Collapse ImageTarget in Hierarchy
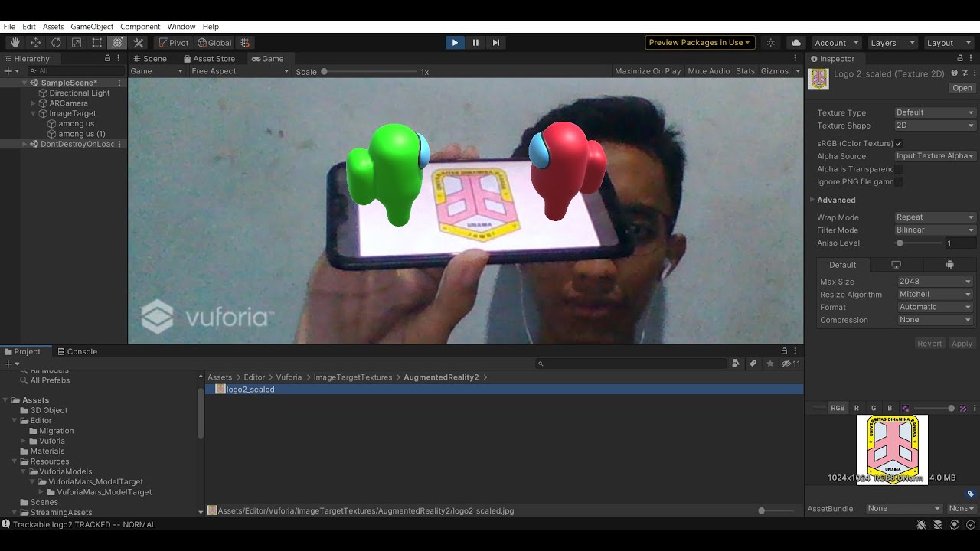 tap(33, 113)
